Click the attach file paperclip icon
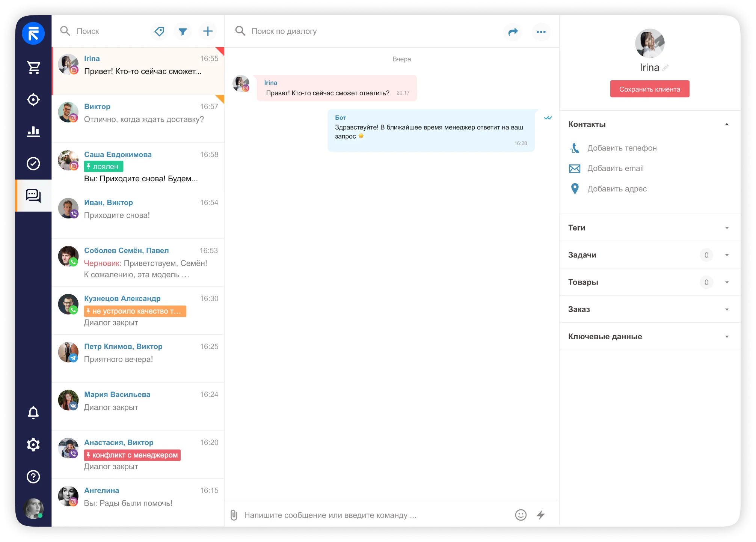Image resolution: width=756 pixels, height=542 pixels. pyautogui.click(x=234, y=515)
